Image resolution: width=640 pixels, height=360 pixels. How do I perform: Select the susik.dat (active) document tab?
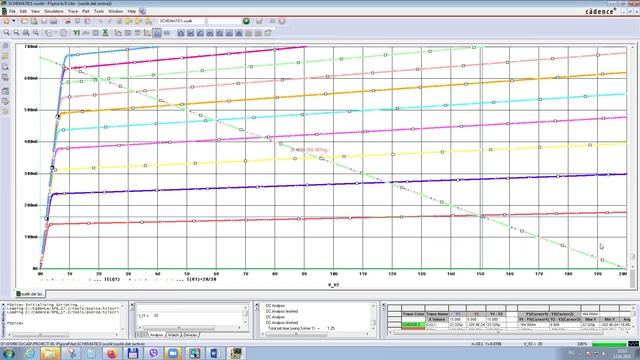click(30, 294)
